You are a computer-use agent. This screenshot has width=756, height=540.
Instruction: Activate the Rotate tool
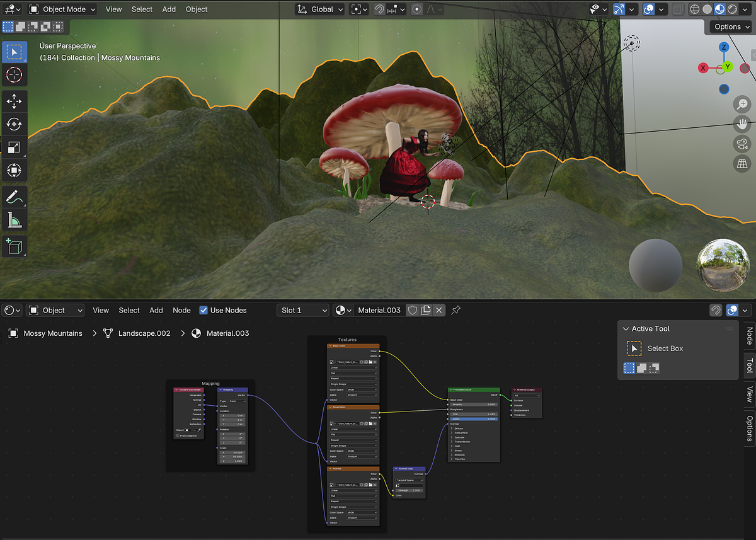14,124
